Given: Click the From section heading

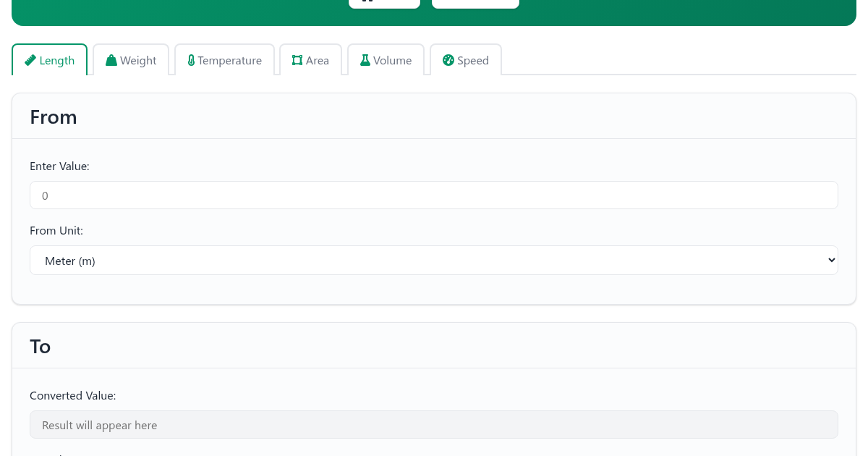Looking at the screenshot, I should (x=54, y=117).
